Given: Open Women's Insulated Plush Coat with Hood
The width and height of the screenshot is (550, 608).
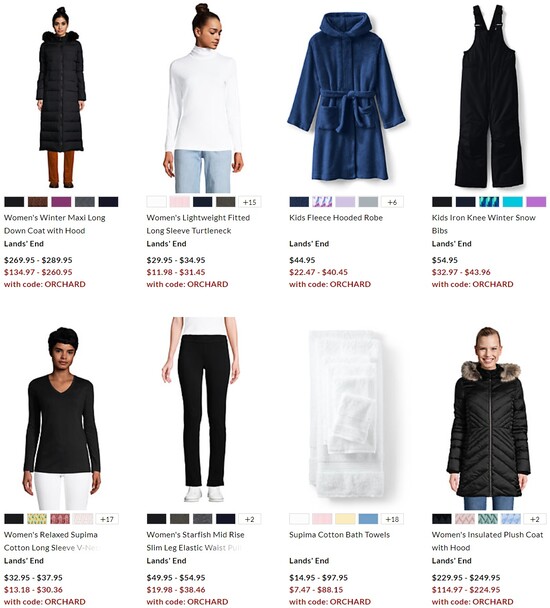Looking at the screenshot, I should [x=488, y=541].
